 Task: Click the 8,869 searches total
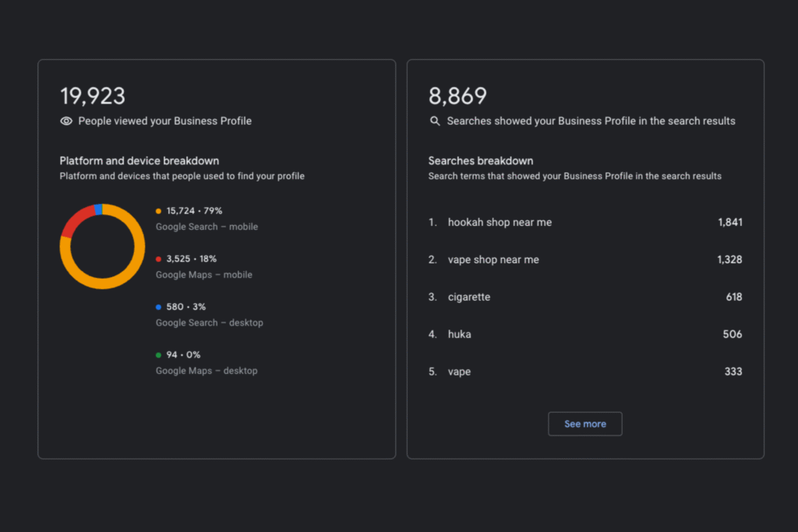click(458, 97)
